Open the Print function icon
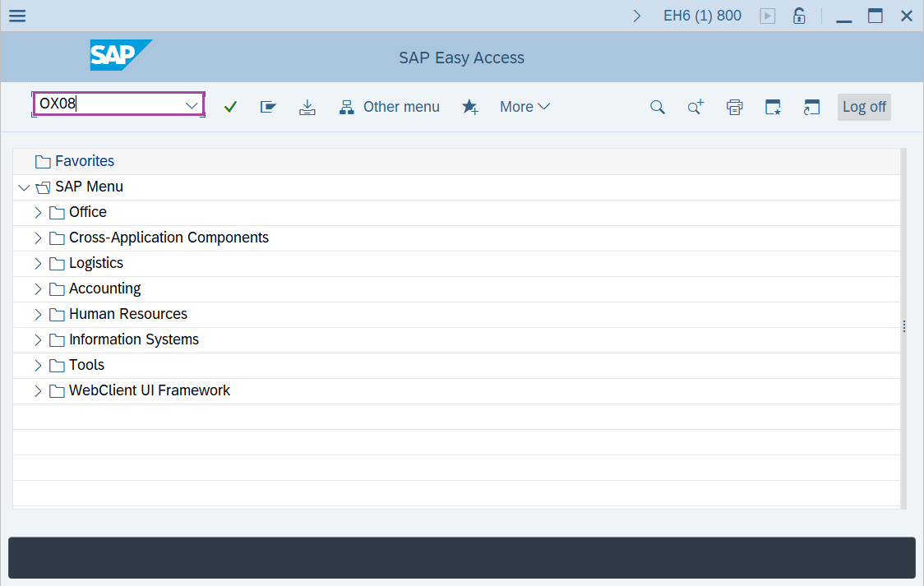Screen dimensions: 924x586 click(734, 106)
